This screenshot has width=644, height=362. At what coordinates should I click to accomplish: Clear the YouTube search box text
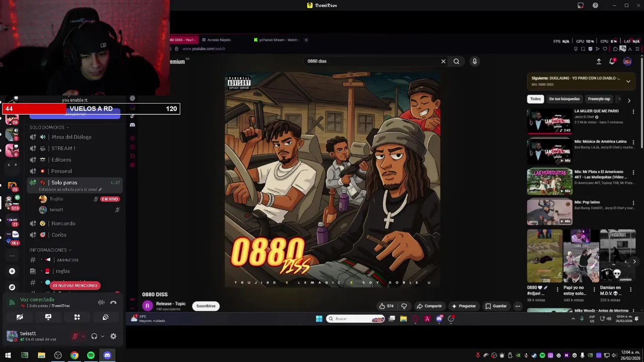click(x=443, y=61)
